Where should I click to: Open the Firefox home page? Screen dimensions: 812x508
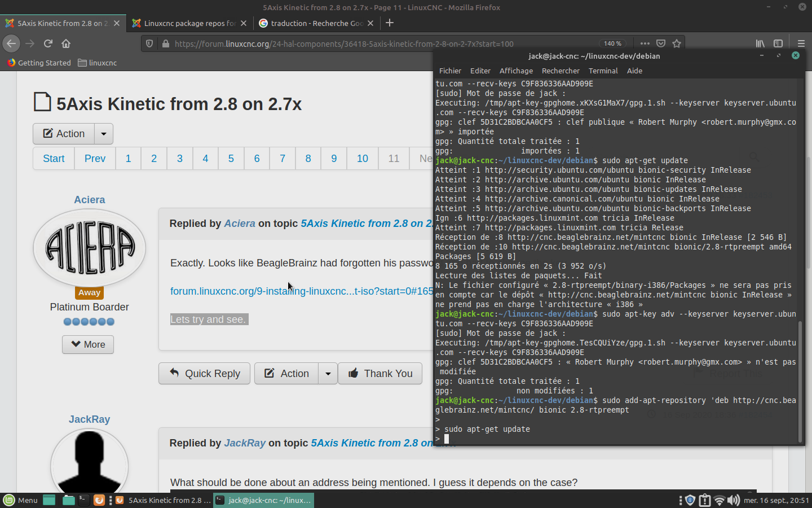tap(66, 43)
